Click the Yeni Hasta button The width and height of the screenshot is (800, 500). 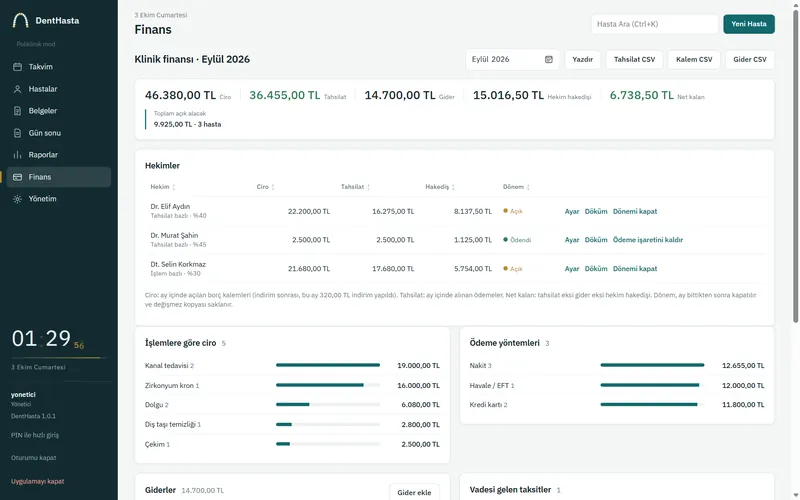pyautogui.click(x=748, y=24)
